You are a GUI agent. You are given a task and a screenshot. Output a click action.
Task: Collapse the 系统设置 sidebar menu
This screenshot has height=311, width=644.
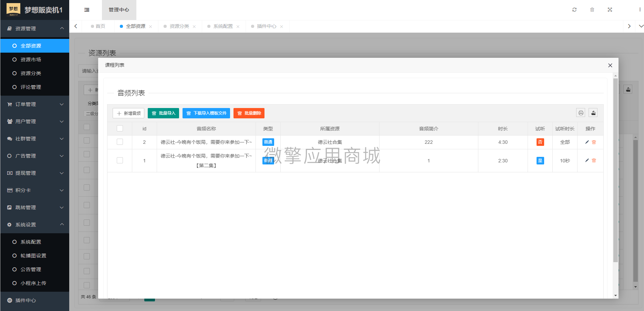click(x=34, y=225)
